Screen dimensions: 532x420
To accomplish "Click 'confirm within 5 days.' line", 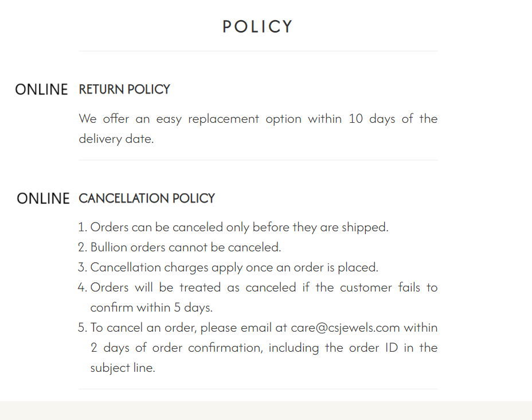I will pos(151,308).
